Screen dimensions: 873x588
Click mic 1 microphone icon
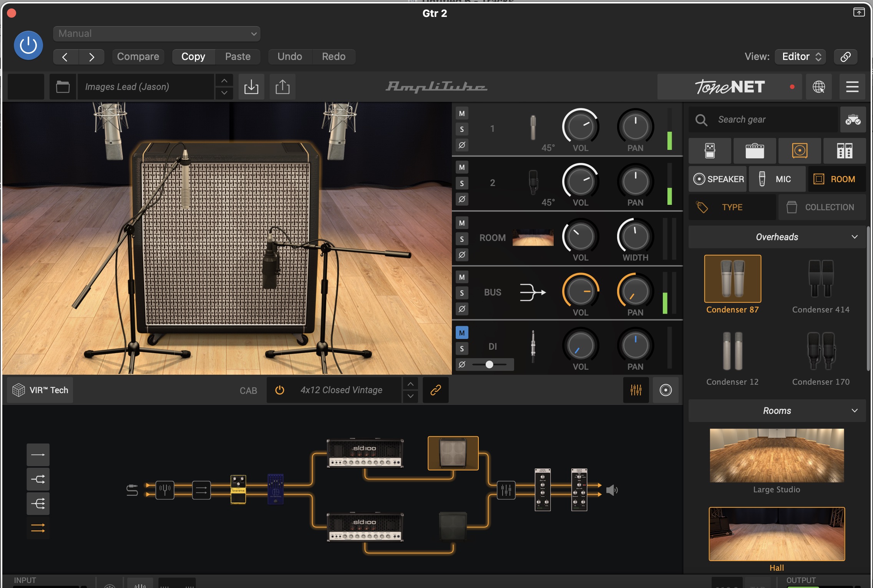click(x=533, y=128)
